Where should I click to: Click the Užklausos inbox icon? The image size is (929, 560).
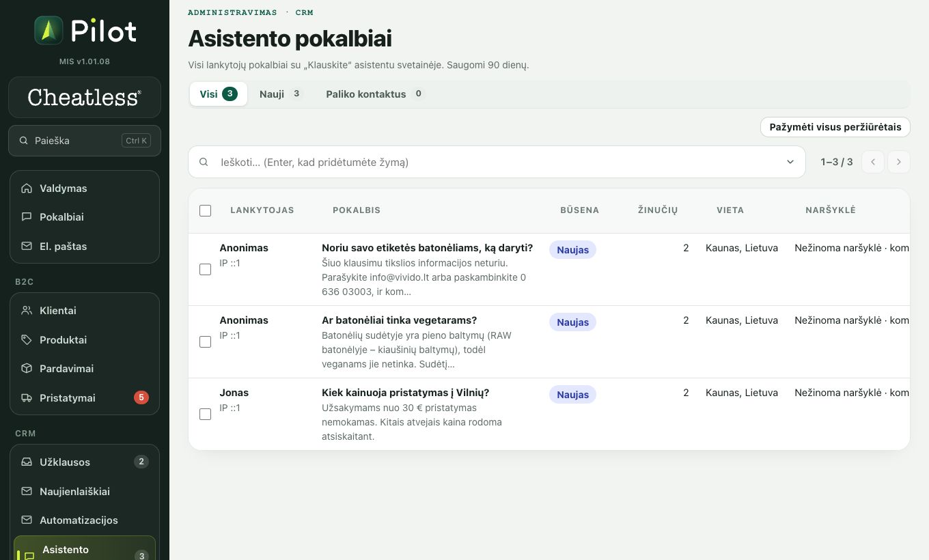(27, 462)
